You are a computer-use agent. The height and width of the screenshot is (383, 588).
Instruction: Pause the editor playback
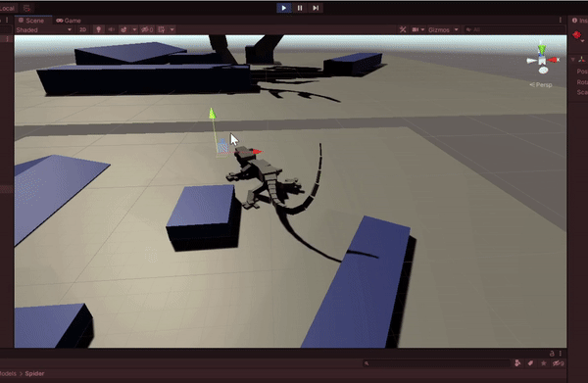pos(300,8)
